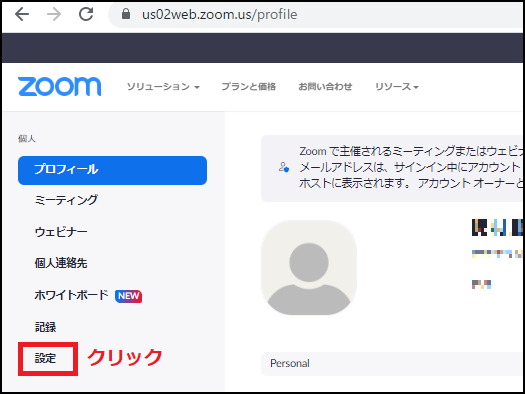Click the 個人 sidebar section label
525x394 pixels.
(x=27, y=139)
